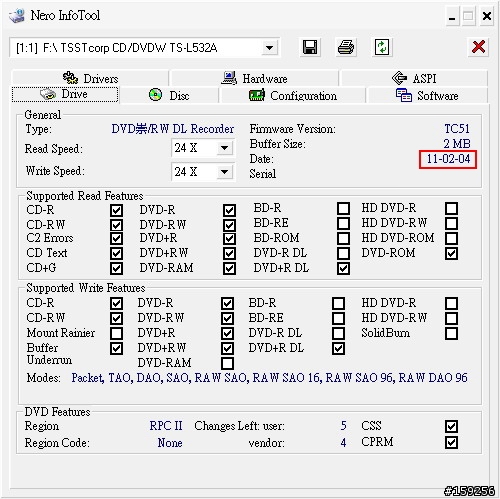Click the vendor changes left value 4

tap(343, 443)
